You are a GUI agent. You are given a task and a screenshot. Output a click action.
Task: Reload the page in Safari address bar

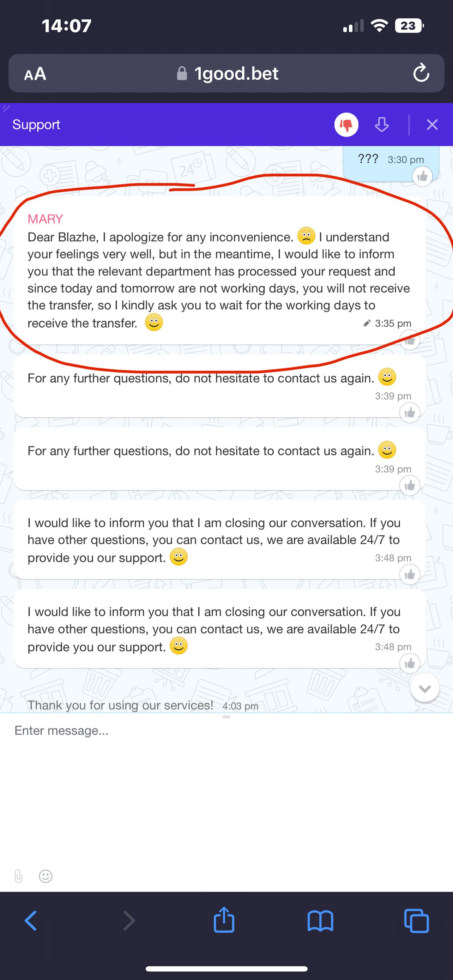[421, 73]
